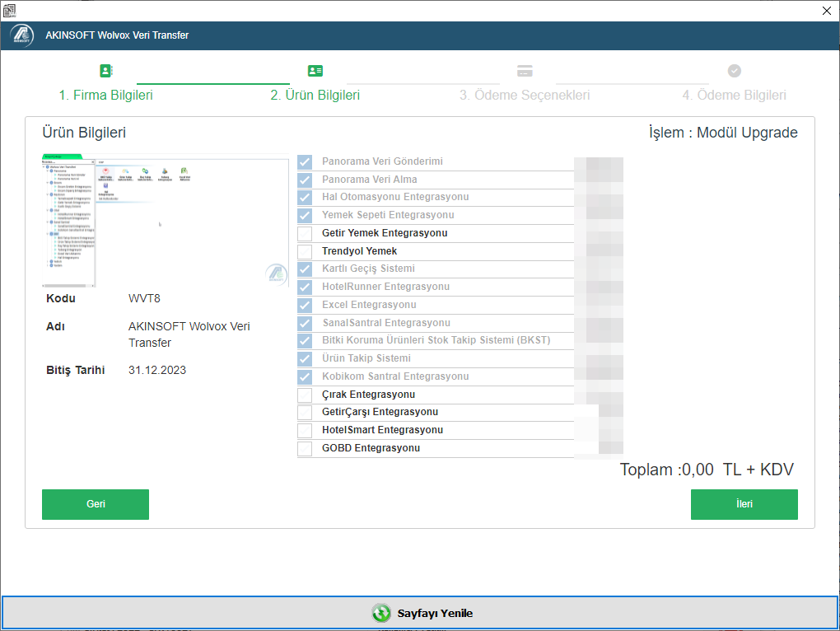Toggle Panorama Veri Alma checkbox
This screenshot has width=840, height=631.
(305, 180)
